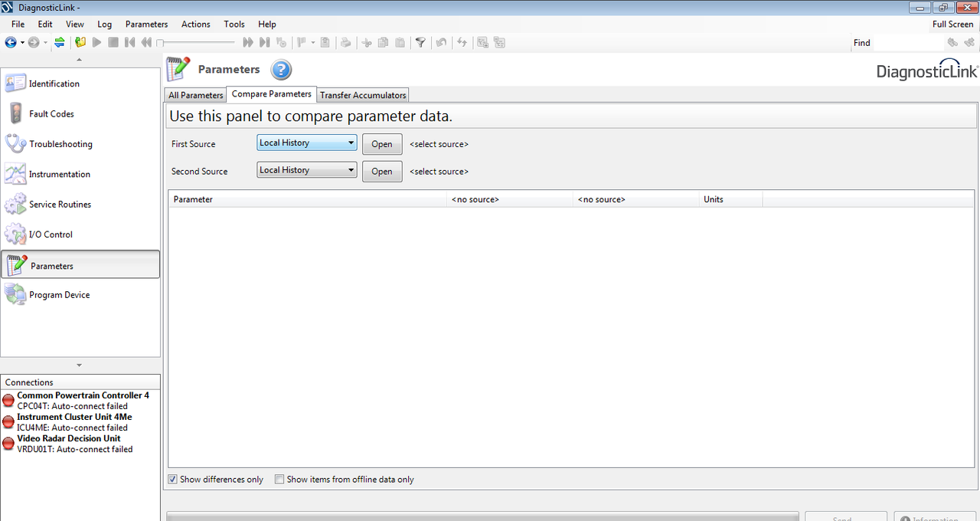Click the Full Screen button

pos(952,24)
